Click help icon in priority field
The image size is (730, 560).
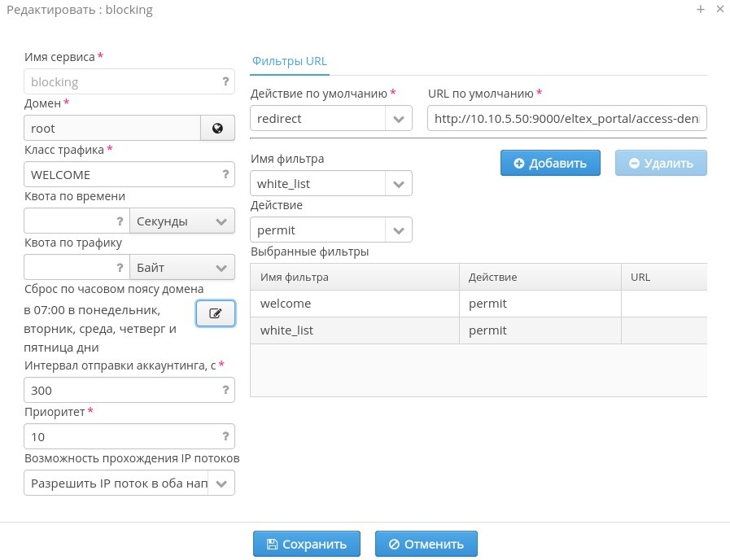coord(225,436)
